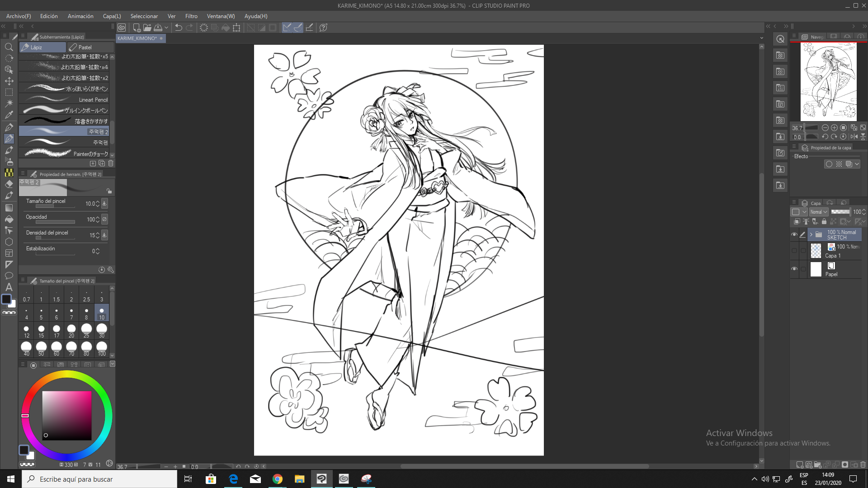Select the Eyedropper tool
The height and width of the screenshot is (488, 868).
[9, 115]
